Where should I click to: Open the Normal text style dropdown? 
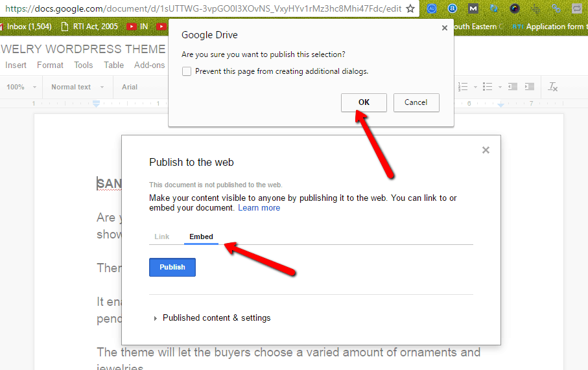tap(78, 87)
